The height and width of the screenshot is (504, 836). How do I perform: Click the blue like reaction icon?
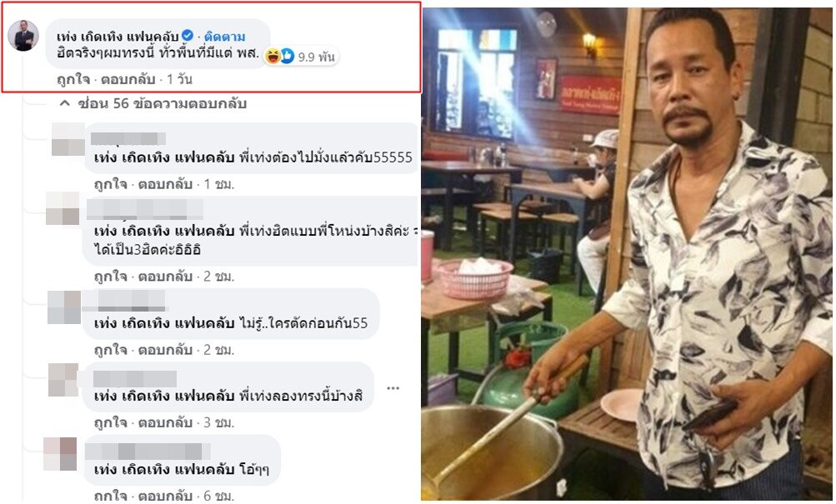click(x=287, y=56)
